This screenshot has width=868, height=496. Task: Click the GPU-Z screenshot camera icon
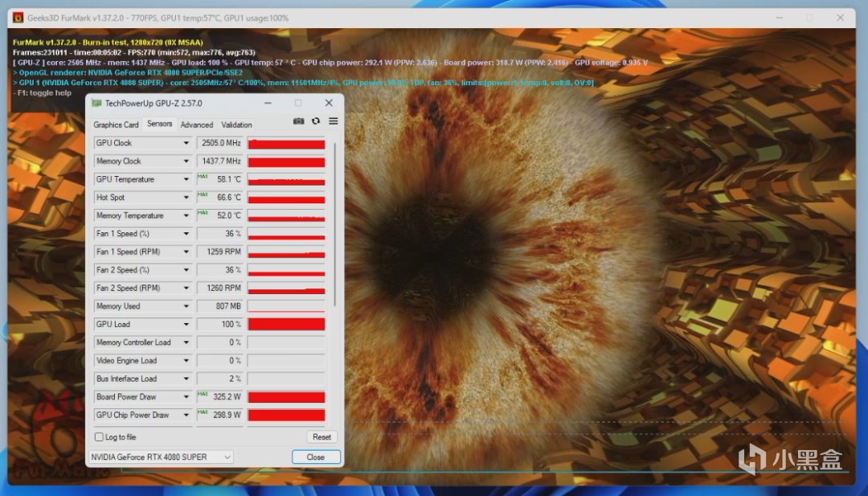pos(298,121)
